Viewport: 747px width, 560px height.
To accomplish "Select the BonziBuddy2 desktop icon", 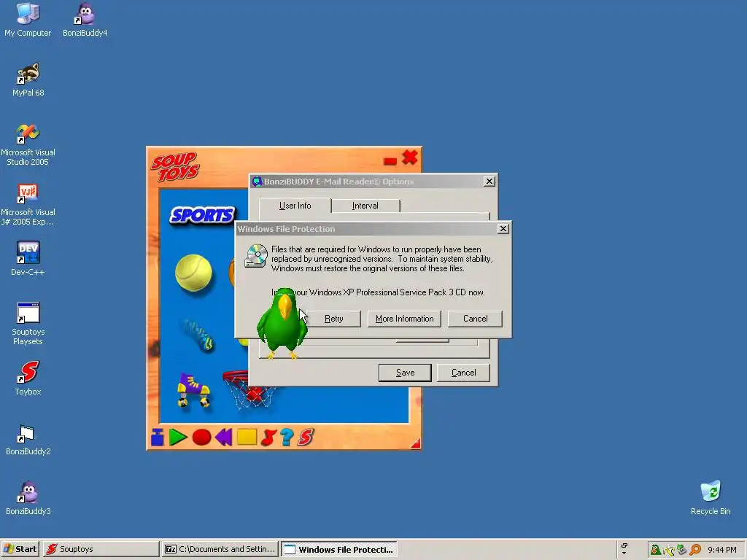I will click(x=28, y=438).
